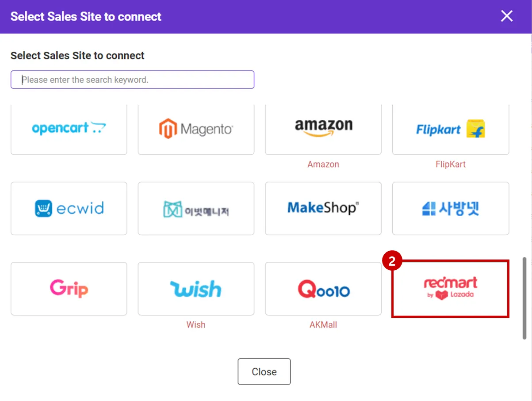Click the Amazon text label
532x401 pixels.
pyautogui.click(x=323, y=164)
